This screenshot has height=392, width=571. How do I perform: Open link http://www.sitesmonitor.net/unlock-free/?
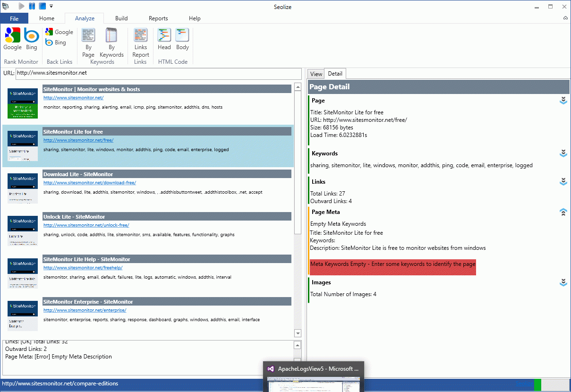[86, 225]
